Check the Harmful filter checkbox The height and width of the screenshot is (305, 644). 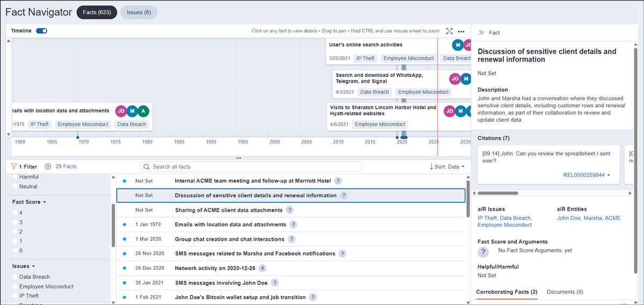pyautogui.click(x=15, y=177)
